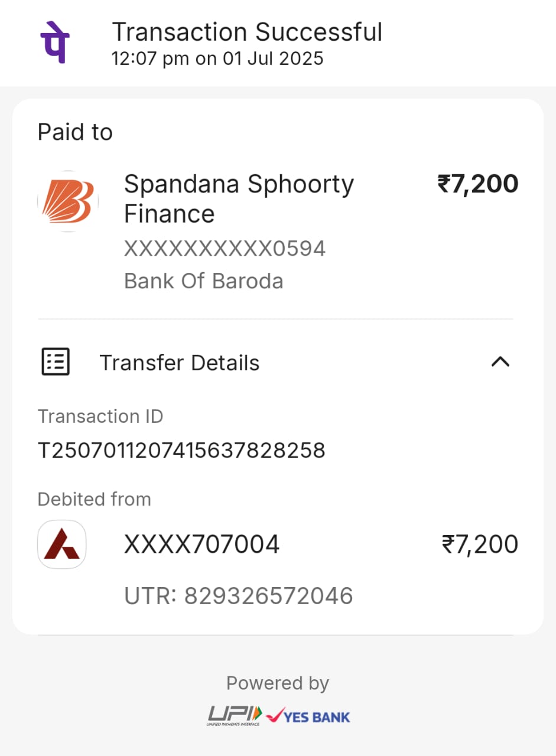556x756 pixels.
Task: Click the UPI logo at bottom
Action: 234,716
